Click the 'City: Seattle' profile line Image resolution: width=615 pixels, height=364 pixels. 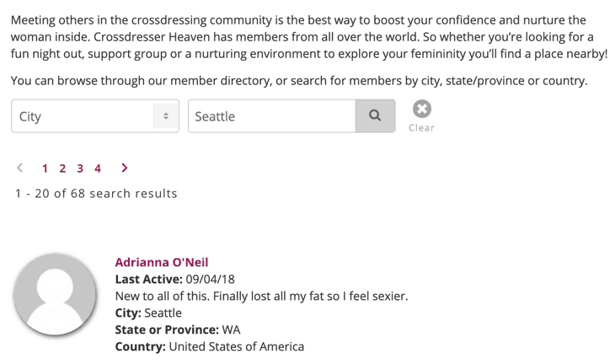pos(148,313)
